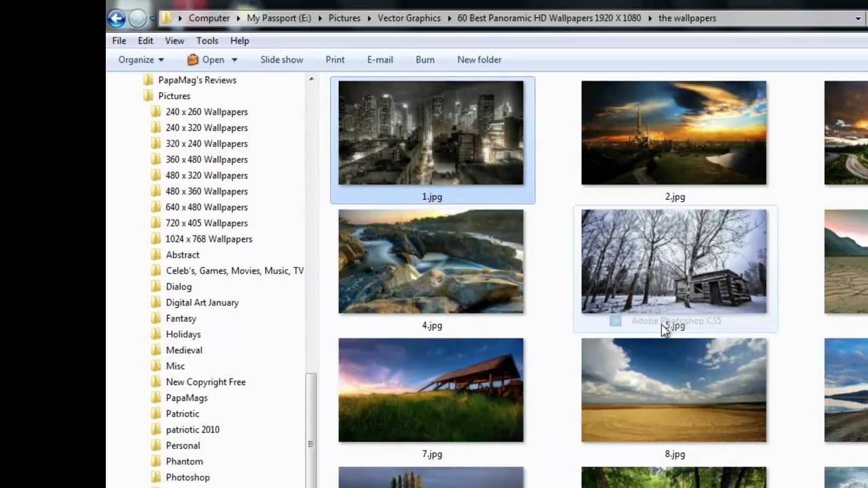868x488 pixels.
Task: Click the New folder button
Action: click(x=479, y=60)
